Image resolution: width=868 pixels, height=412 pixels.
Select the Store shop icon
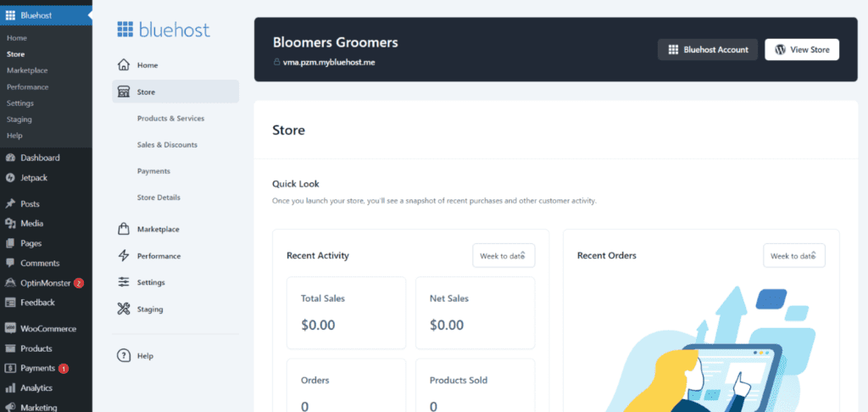(124, 92)
